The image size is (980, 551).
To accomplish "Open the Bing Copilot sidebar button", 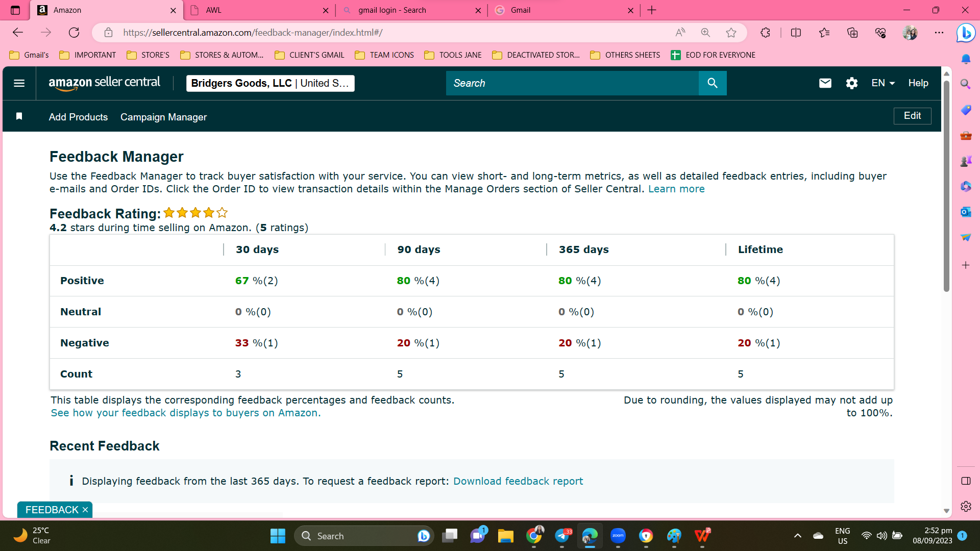I will 966,33.
